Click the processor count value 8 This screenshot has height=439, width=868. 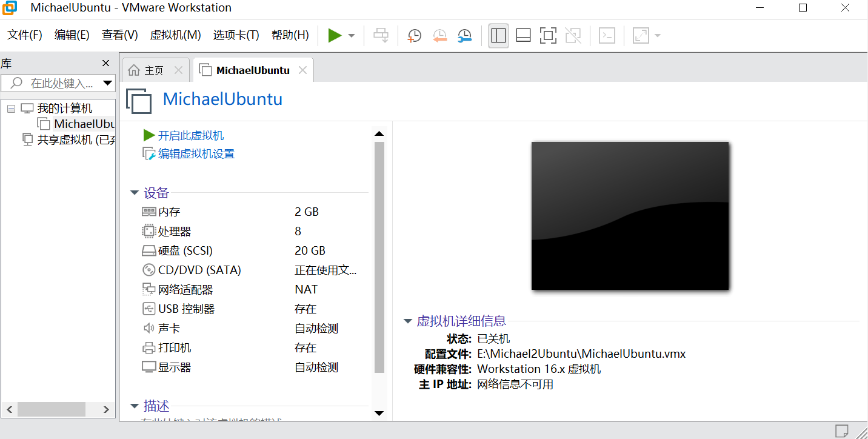click(298, 231)
